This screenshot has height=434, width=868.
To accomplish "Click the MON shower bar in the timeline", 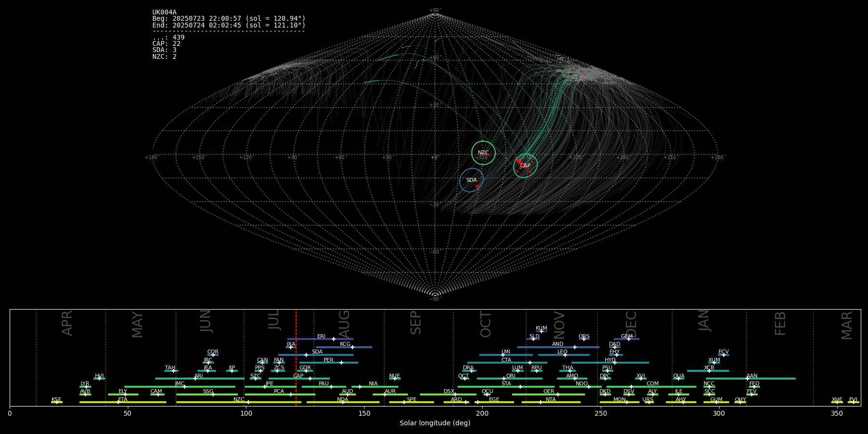I will pyautogui.click(x=620, y=402).
